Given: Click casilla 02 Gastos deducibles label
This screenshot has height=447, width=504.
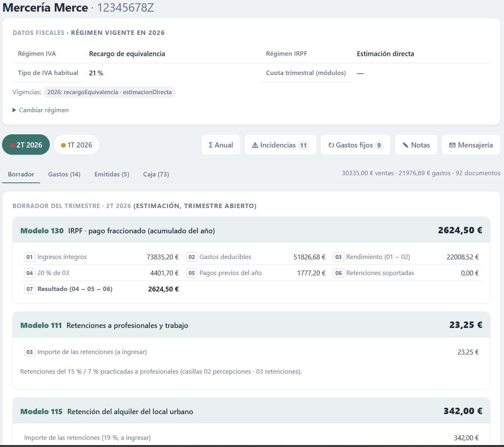Looking at the screenshot, I should (x=225, y=257).
